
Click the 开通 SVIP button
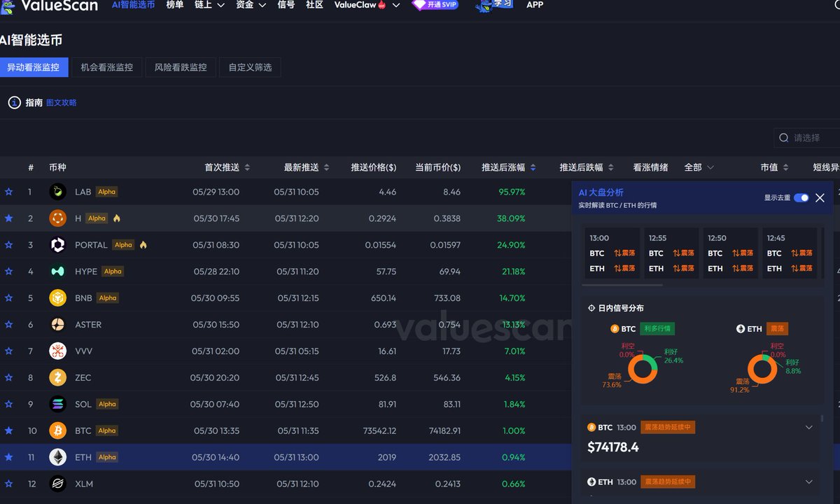click(435, 5)
